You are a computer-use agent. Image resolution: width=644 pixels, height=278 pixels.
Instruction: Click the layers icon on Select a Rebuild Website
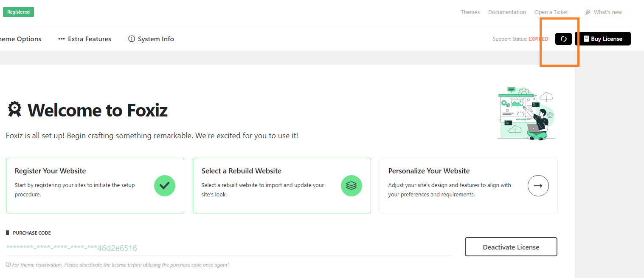pyautogui.click(x=352, y=186)
